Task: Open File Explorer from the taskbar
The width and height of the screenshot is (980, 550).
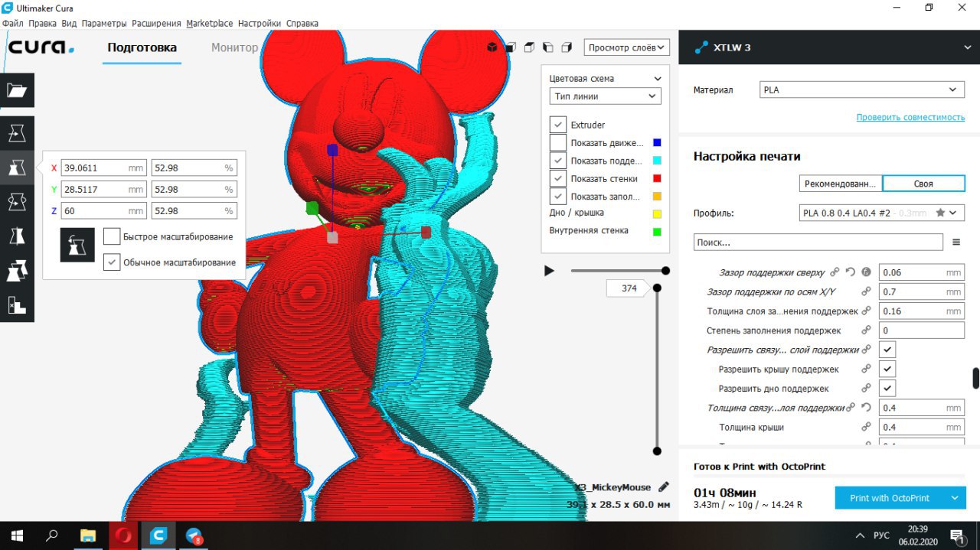Action: [x=88, y=535]
